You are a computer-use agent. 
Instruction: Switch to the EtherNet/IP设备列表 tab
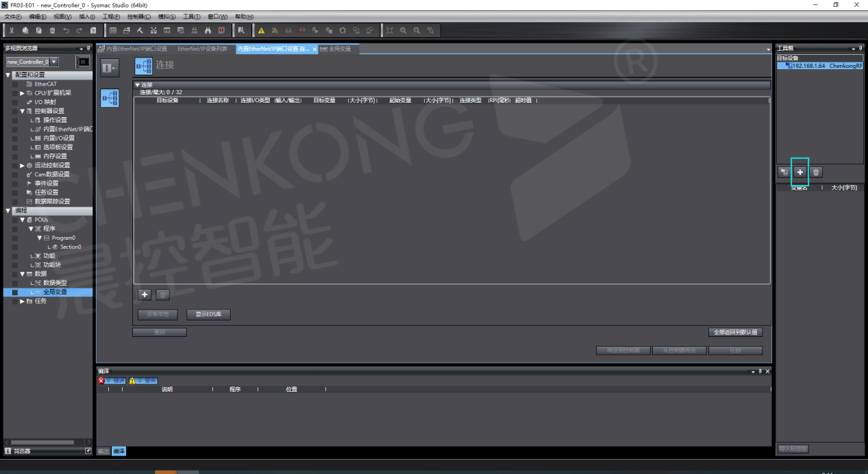click(202, 49)
